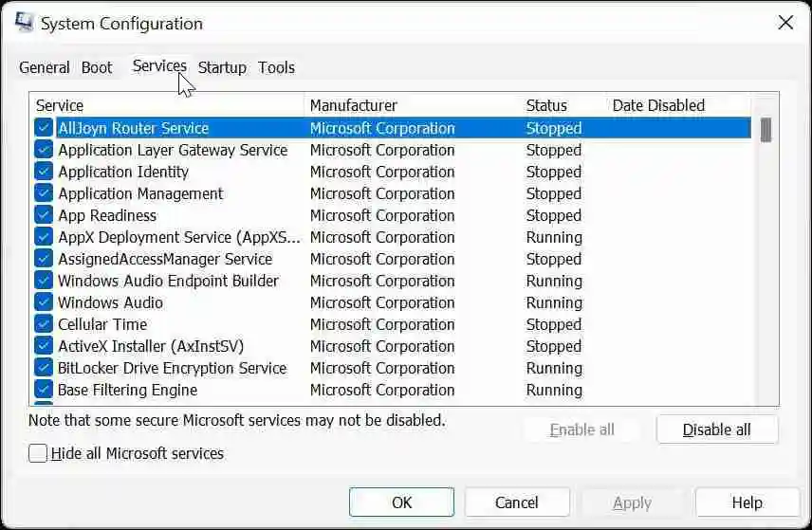Toggle the Application Identity checkbox
Screen dimensions: 812x530
(x=44, y=172)
